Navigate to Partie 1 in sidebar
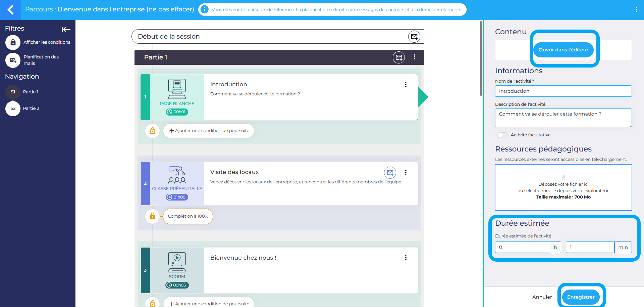The height and width of the screenshot is (307, 644). 31,92
